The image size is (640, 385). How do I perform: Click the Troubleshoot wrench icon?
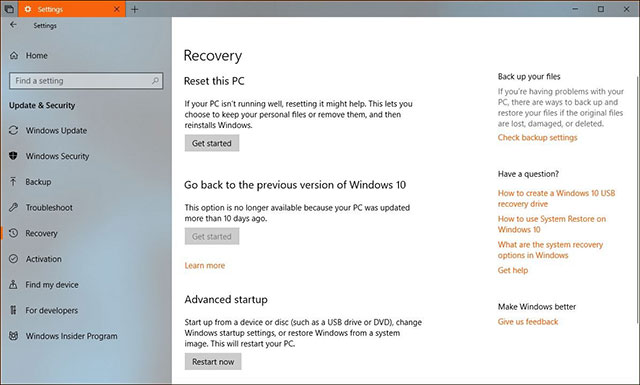[13, 207]
